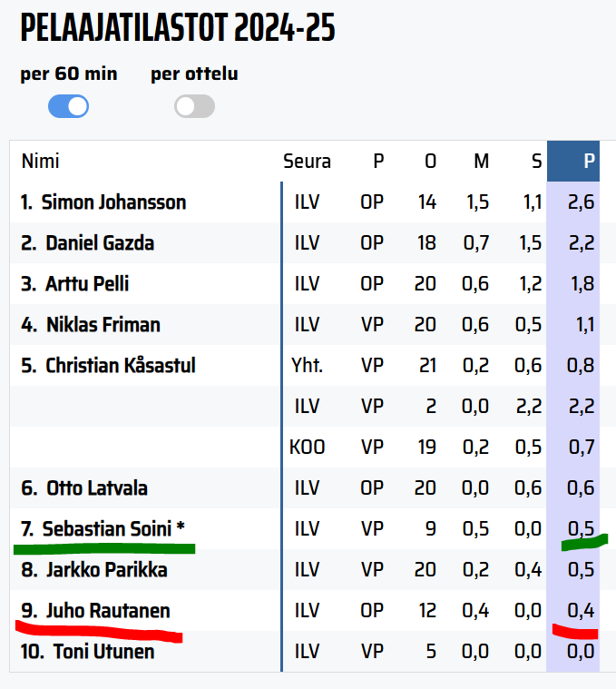Select Juho Rautanen in the list
This screenshot has width=616, height=689.
(x=107, y=611)
